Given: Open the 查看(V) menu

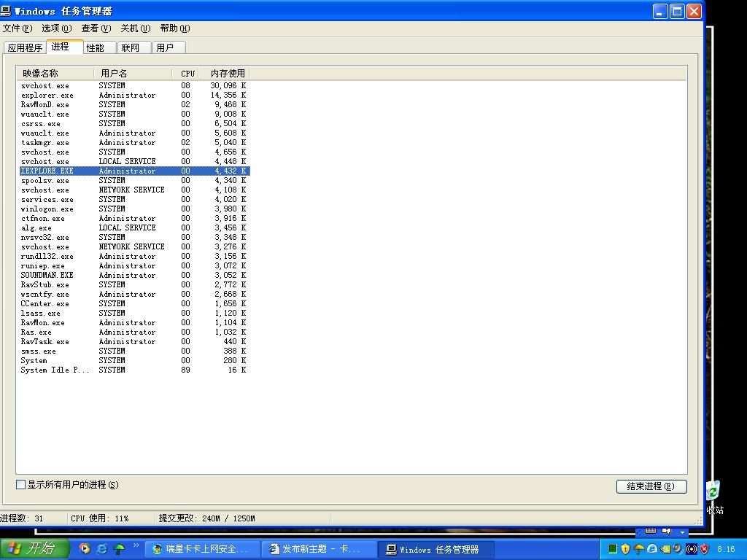Looking at the screenshot, I should click(x=96, y=28).
